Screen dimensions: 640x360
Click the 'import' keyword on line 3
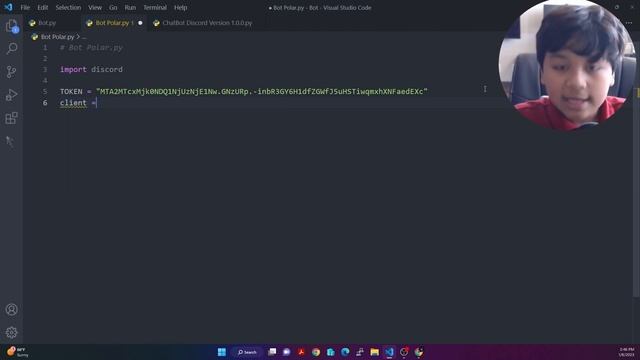tap(73, 69)
